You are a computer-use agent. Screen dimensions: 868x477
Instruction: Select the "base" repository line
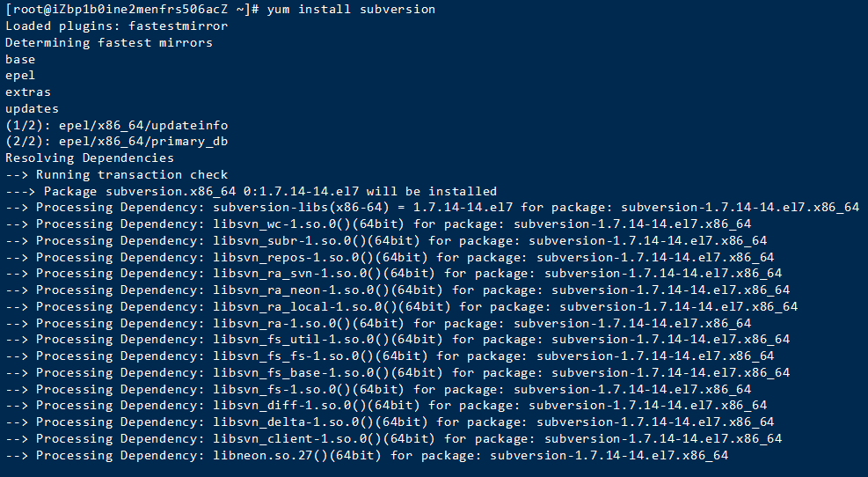pos(20,59)
